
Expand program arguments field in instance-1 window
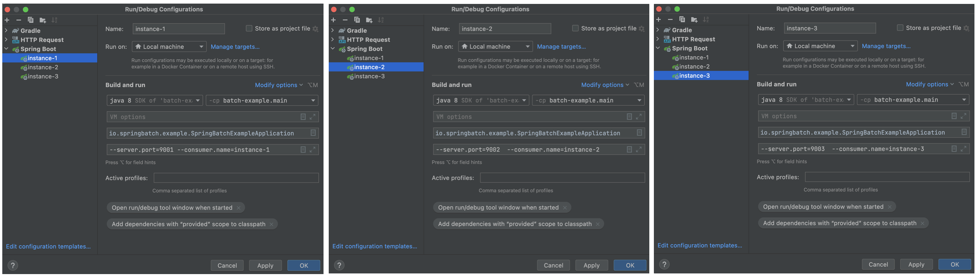click(x=312, y=150)
